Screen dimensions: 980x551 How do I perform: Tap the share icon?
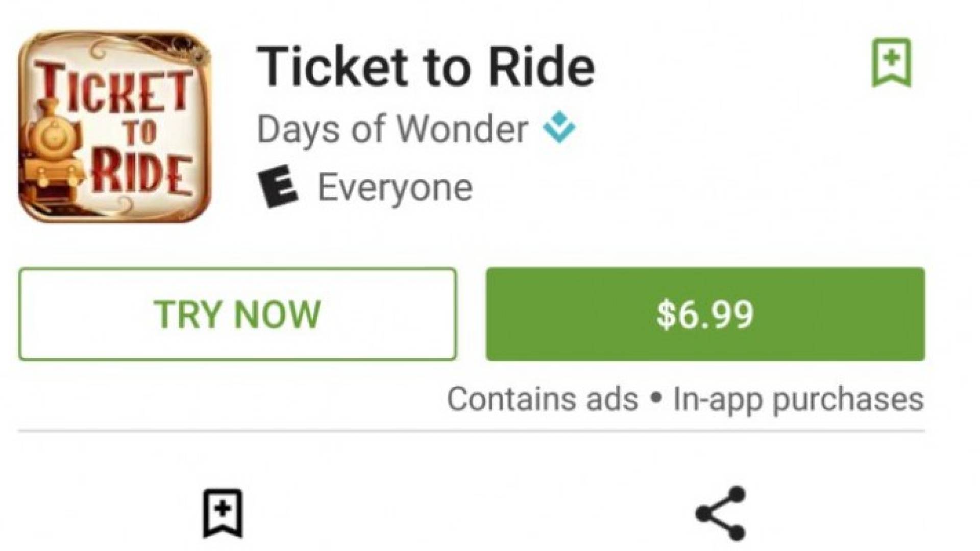point(721,512)
